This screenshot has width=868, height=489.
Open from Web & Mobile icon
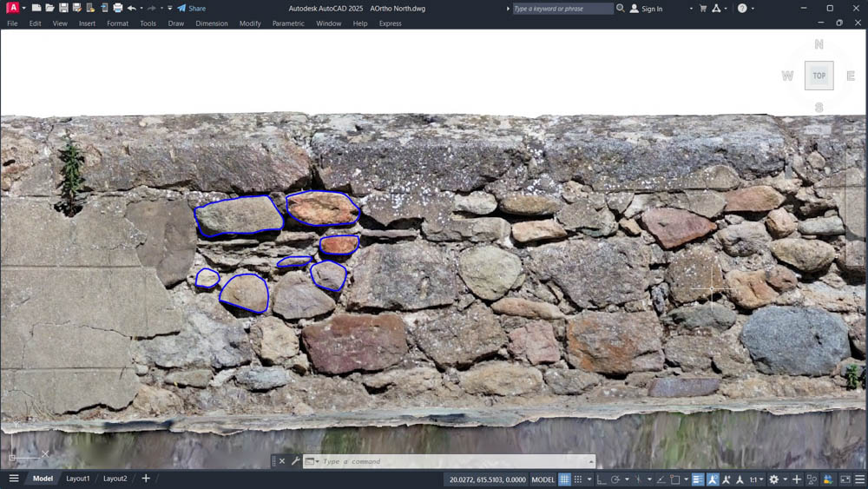90,9
